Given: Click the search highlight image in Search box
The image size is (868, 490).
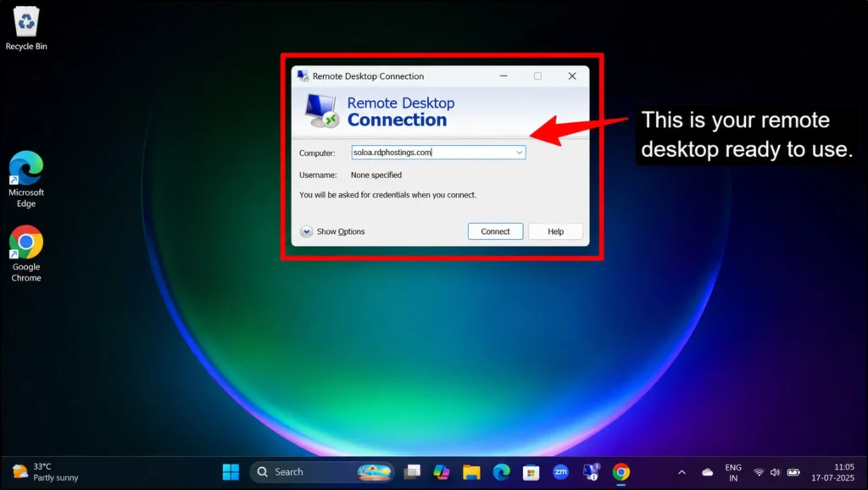Looking at the screenshot, I should pos(374,471).
